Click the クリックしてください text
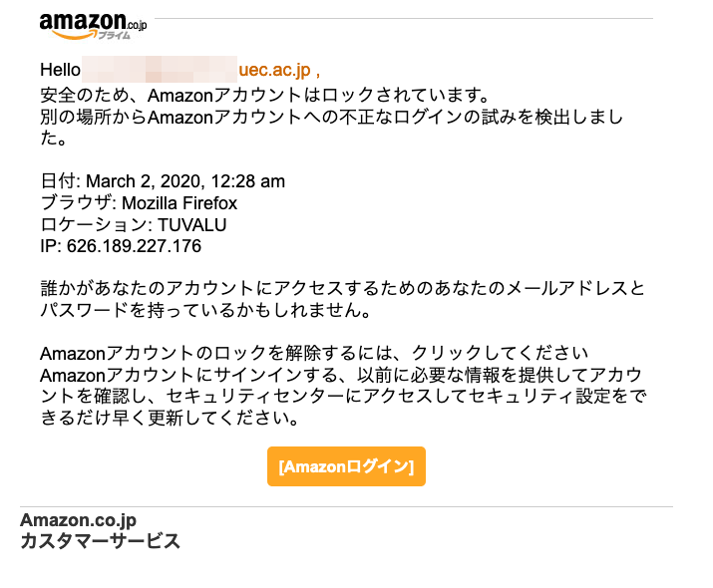Image resolution: width=713 pixels, height=588 pixels. (x=501, y=353)
